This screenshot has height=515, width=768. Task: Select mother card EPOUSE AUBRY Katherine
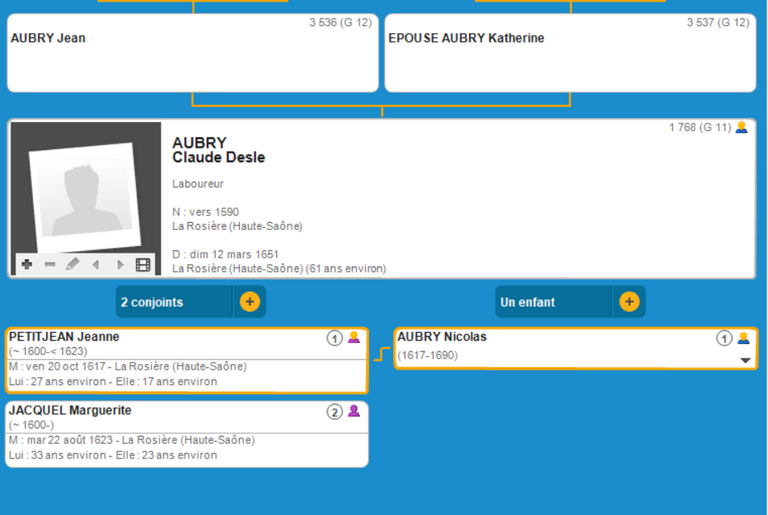tap(570, 52)
